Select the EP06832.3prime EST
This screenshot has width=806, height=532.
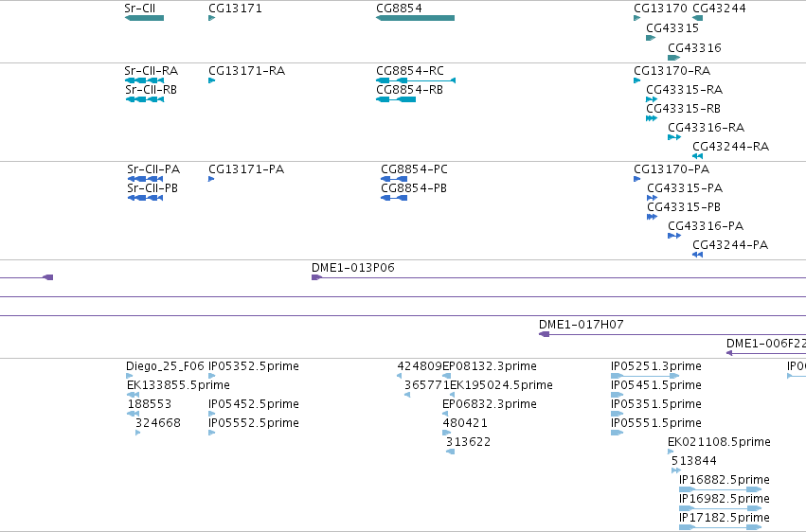445,414
